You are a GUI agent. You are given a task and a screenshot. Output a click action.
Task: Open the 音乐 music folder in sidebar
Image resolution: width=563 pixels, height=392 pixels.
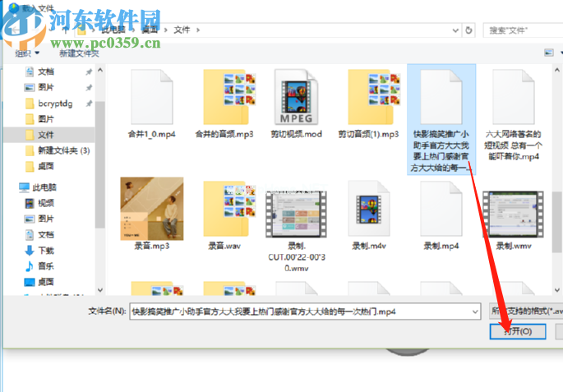(x=45, y=265)
